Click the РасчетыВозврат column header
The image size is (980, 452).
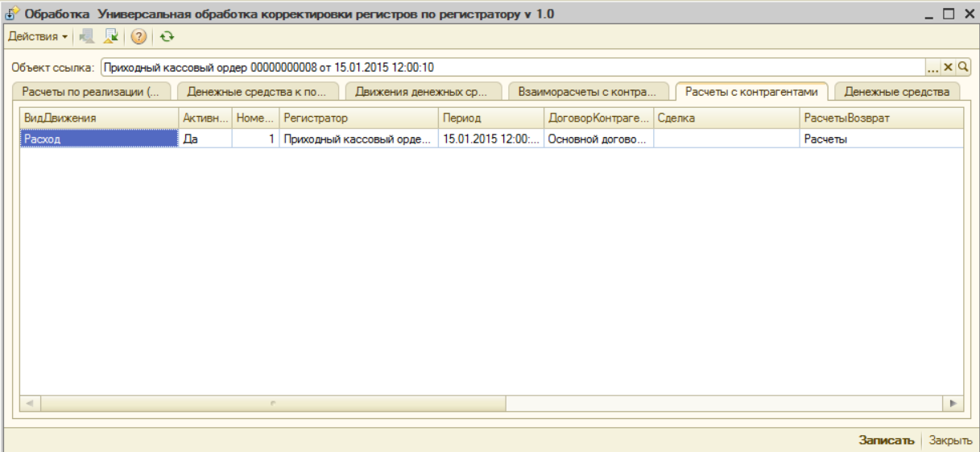882,118
